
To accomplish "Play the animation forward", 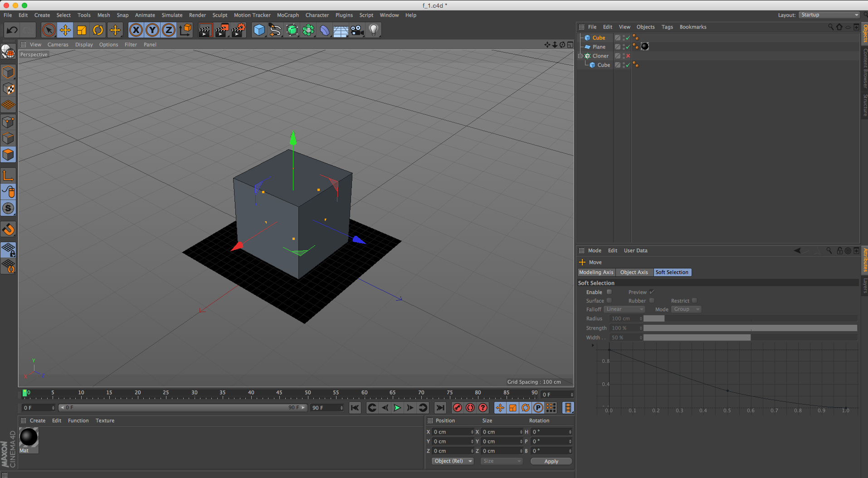I will [x=397, y=408].
